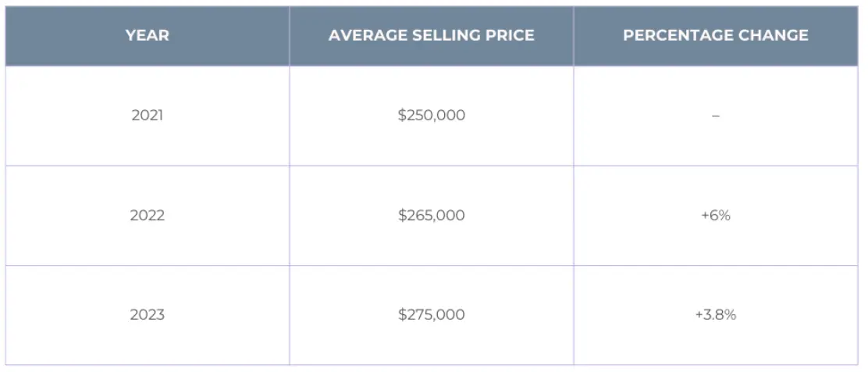
Task: Click the column line between $265,000 and +6%
Action: coord(574,215)
